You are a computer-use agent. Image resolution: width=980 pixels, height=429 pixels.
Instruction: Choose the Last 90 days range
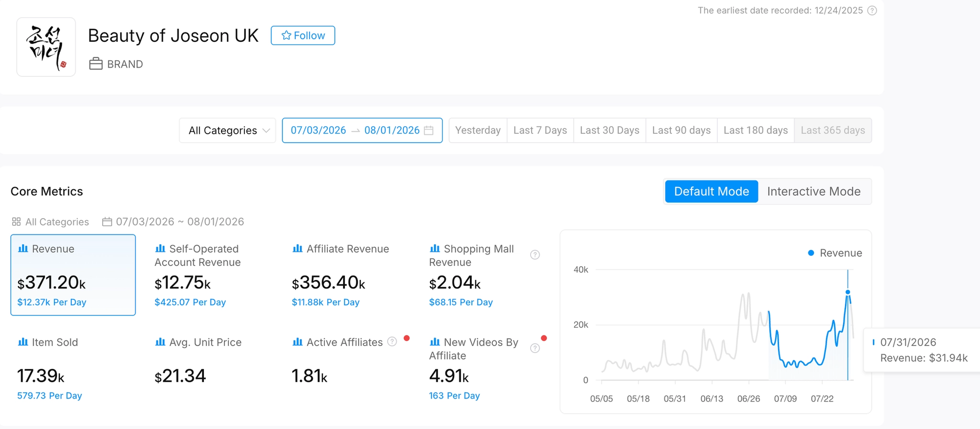(x=681, y=130)
